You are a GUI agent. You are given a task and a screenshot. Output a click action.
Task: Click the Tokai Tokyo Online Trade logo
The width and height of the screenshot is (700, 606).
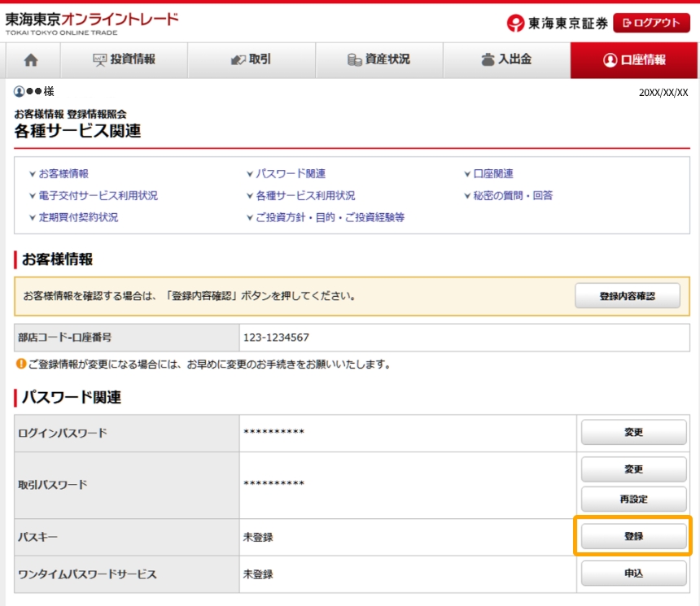click(91, 23)
